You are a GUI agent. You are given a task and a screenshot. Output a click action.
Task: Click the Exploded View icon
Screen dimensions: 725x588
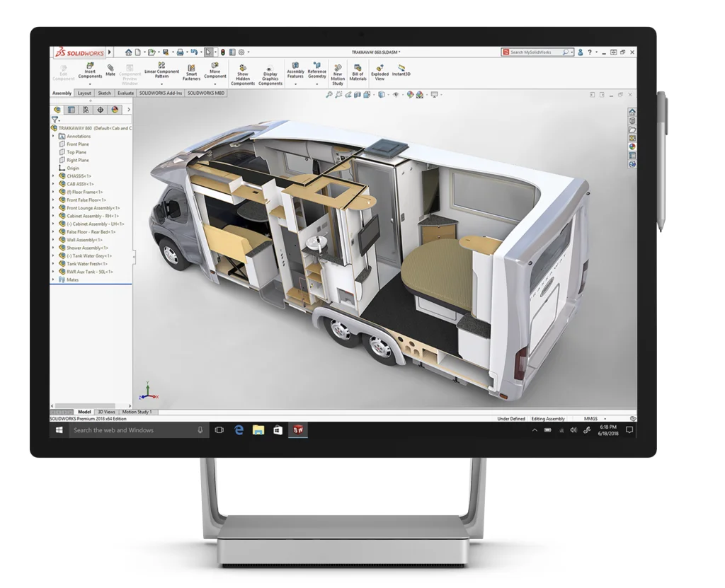[379, 71]
